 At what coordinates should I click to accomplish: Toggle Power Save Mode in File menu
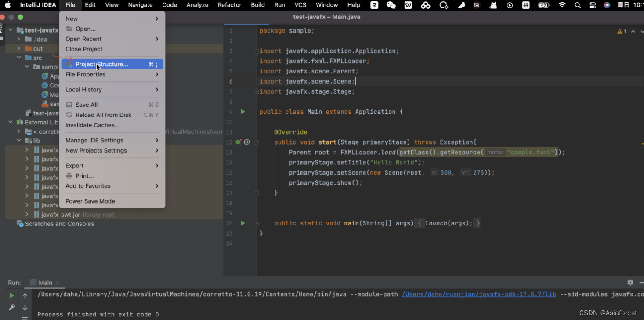(90, 201)
